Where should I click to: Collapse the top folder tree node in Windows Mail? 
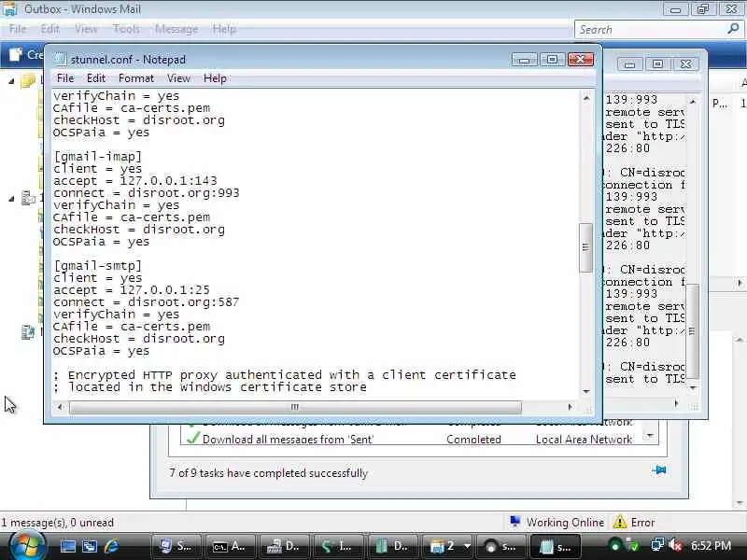11,81
